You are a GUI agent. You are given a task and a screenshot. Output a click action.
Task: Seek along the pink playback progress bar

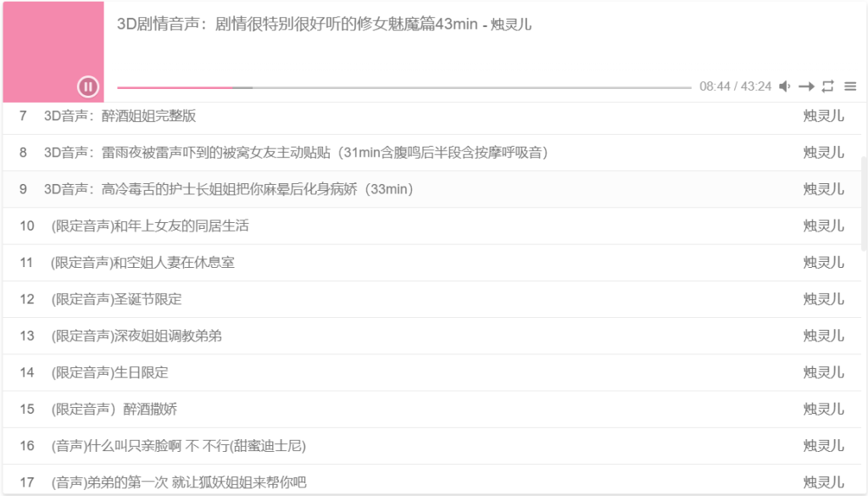404,87
